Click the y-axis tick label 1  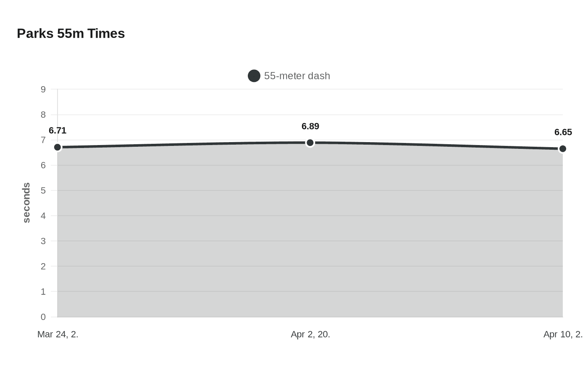tap(43, 292)
